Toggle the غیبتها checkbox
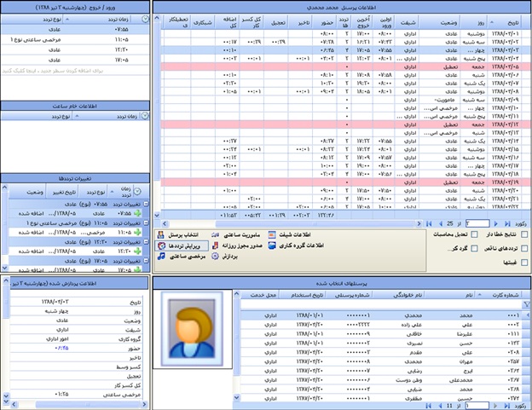Screen dimensions: 532x410 [x=524, y=263]
